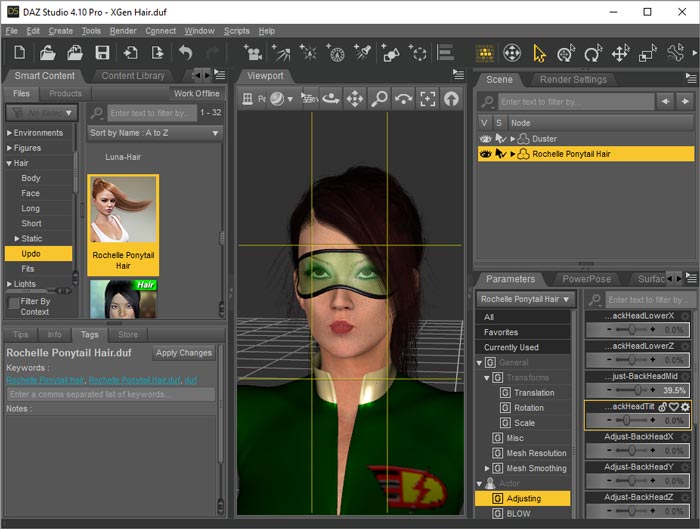Image resolution: width=700 pixels, height=529 pixels.
Task: Open Scene pane options menu icon
Action: click(691, 79)
